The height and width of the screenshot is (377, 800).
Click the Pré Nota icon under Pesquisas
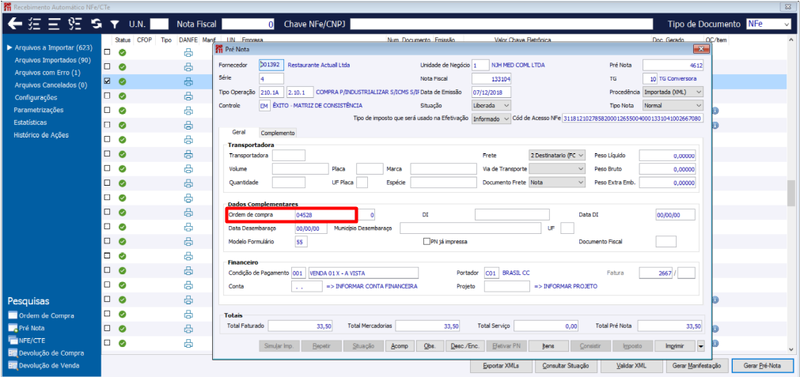(12, 328)
